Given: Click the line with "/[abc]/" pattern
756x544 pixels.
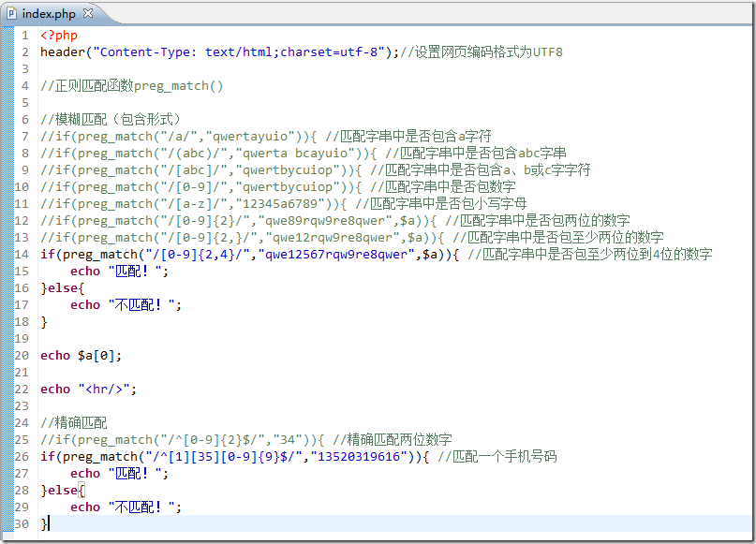Looking at the screenshot, I should click(x=316, y=170).
